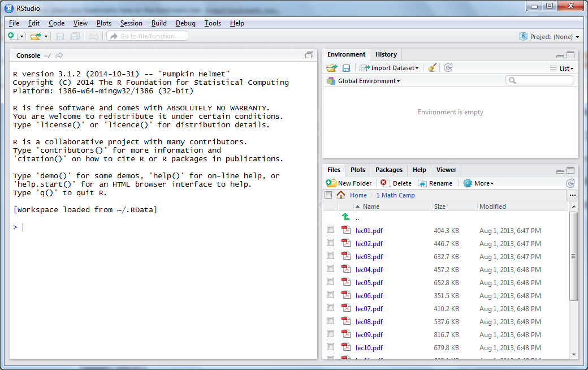The image size is (588, 370).
Task: Switch to the History tab
Action: (386, 54)
